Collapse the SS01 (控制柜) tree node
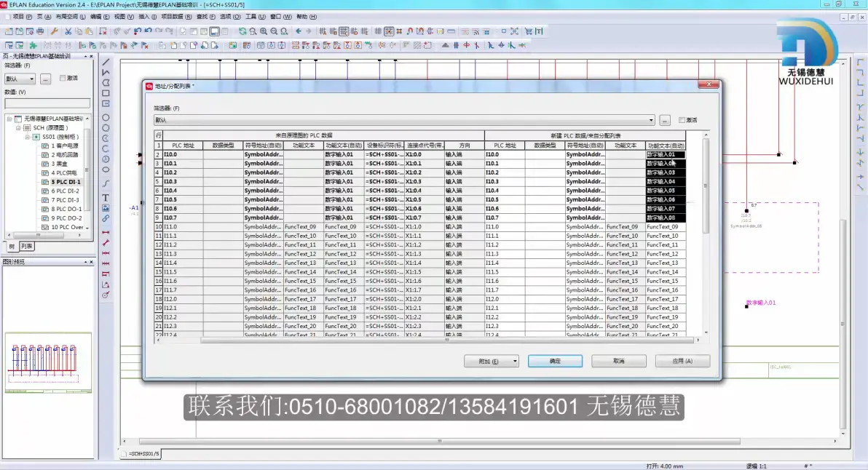This screenshot has height=470, width=868. [27, 137]
